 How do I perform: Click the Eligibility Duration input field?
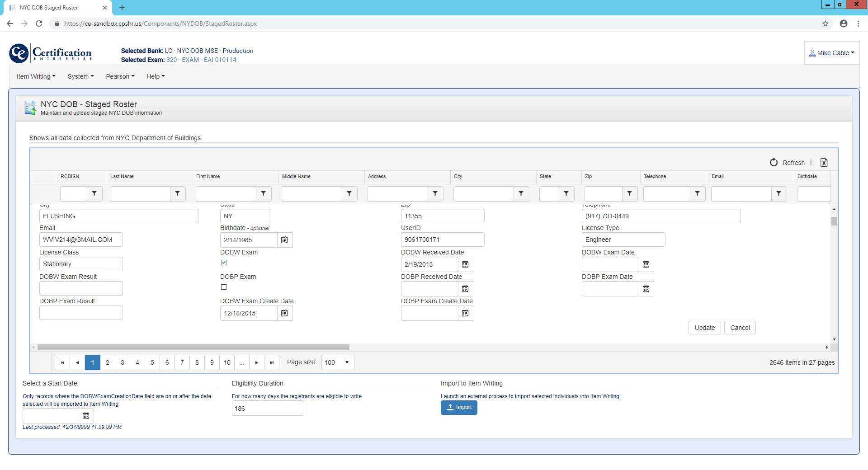click(x=268, y=409)
